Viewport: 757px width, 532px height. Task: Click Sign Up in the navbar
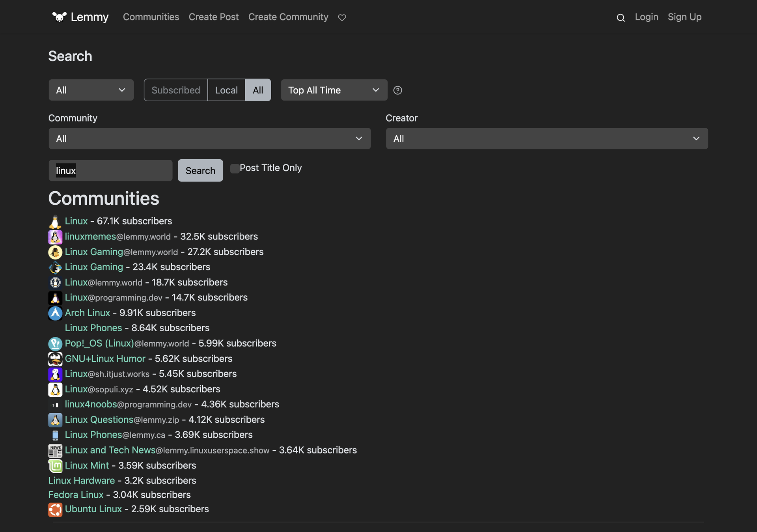pyautogui.click(x=685, y=17)
